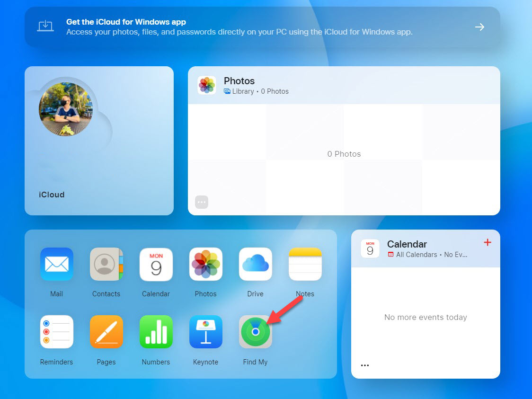Open the Calendar widget more options menu

pyautogui.click(x=365, y=365)
